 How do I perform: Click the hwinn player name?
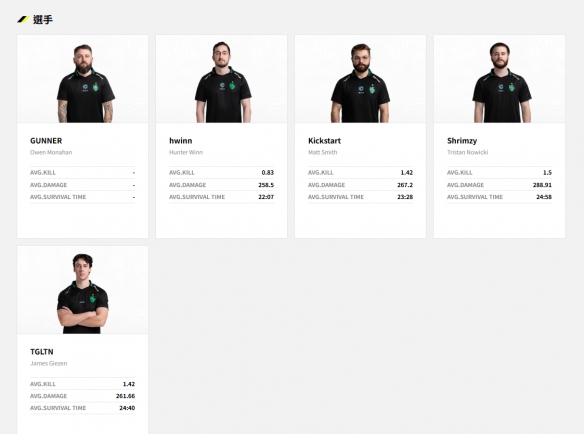(x=181, y=141)
